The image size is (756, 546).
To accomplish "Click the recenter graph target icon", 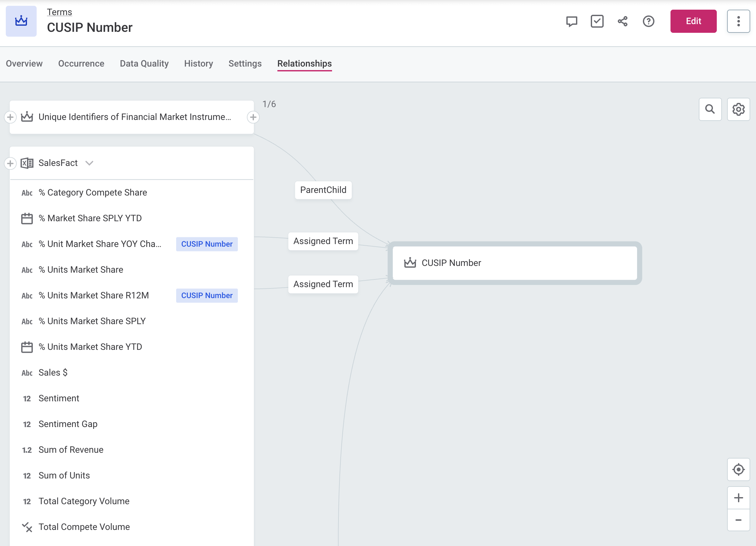I will 738,469.
